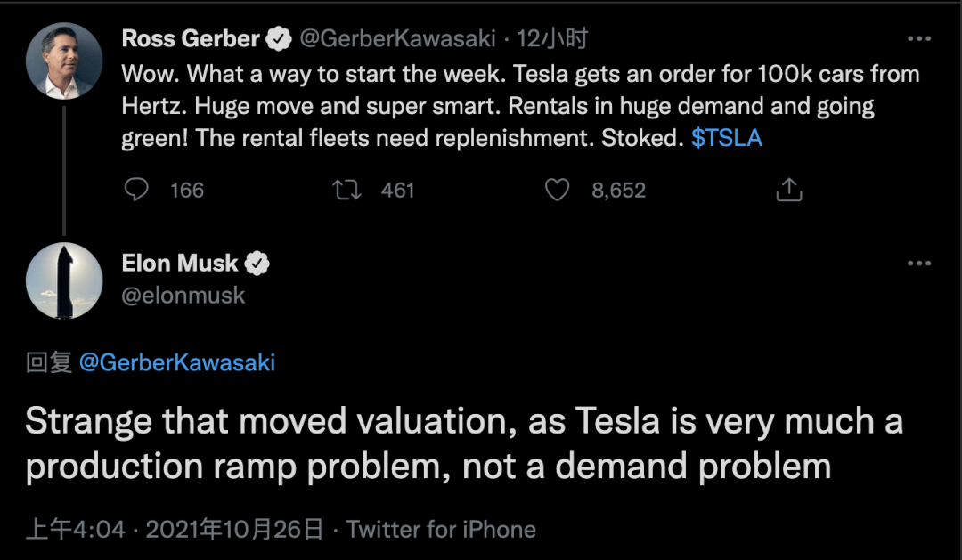Follow the $TSLA cashtag link
The height and width of the screenshot is (560, 962).
click(x=727, y=138)
